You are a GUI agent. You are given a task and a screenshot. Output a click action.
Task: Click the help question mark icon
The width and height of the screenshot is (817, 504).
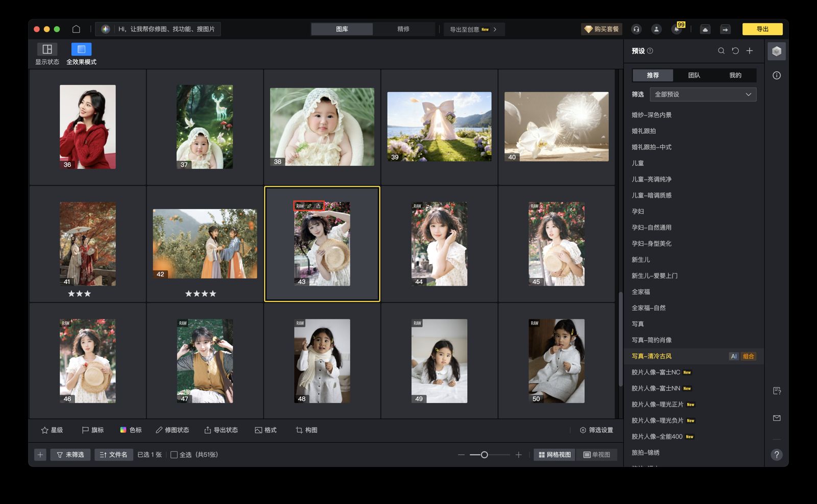pos(777,455)
